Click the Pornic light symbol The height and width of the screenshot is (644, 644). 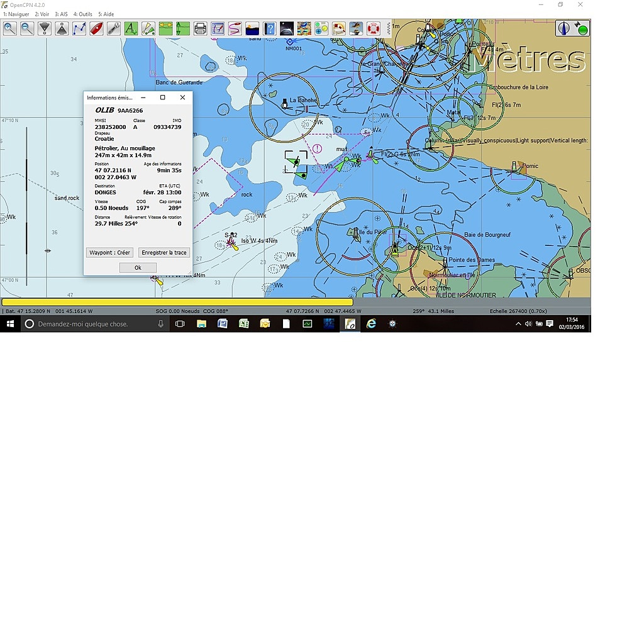tap(514, 166)
